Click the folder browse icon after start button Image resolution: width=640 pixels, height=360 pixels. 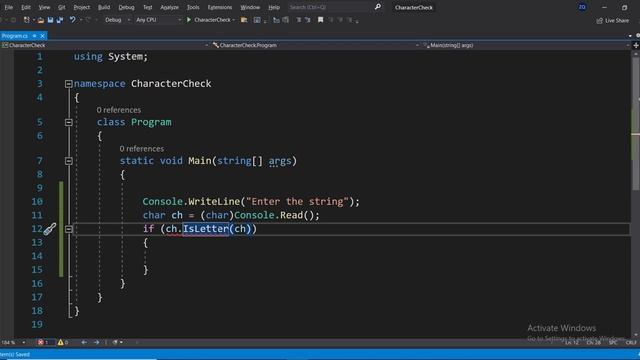tap(244, 20)
